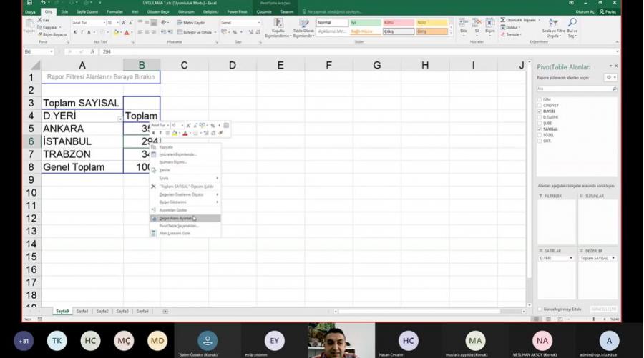Screen dimensions: 644x358
Task: Open the number format Genel dropdown
Action: click(x=259, y=23)
